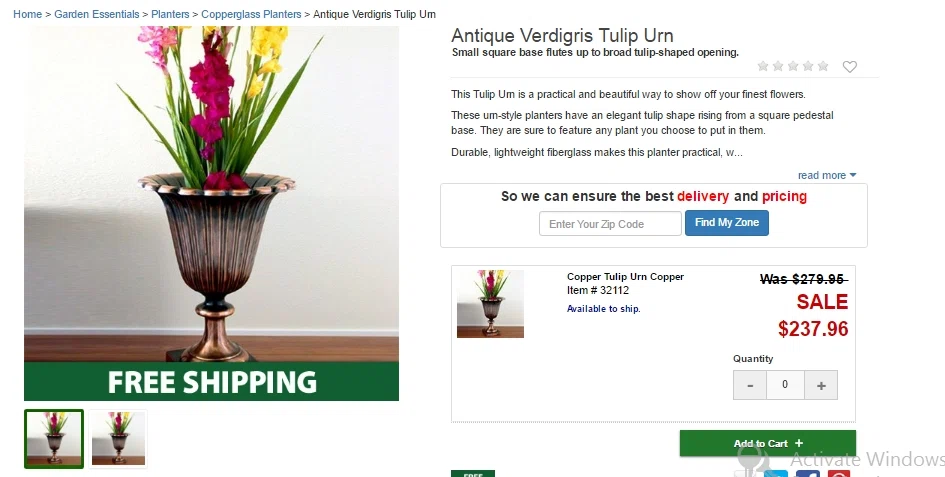Add product to wishlist via heart icon

point(849,66)
